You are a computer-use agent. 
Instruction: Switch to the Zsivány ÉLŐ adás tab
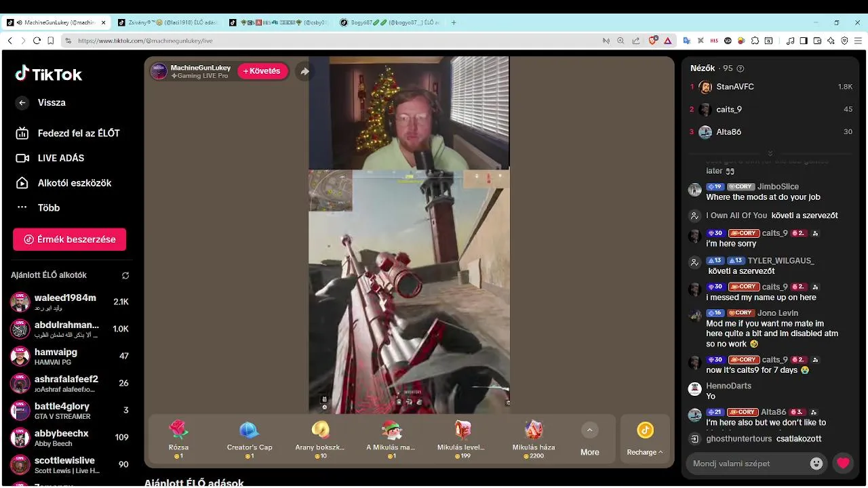(167, 22)
